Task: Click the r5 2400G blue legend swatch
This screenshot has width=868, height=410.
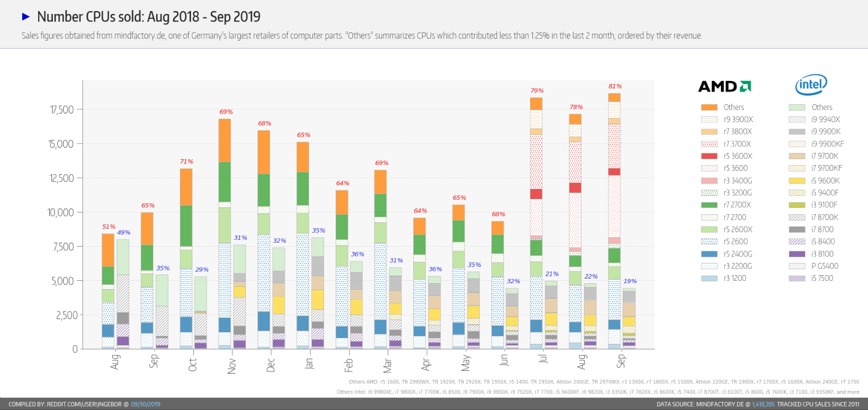Action: click(709, 253)
